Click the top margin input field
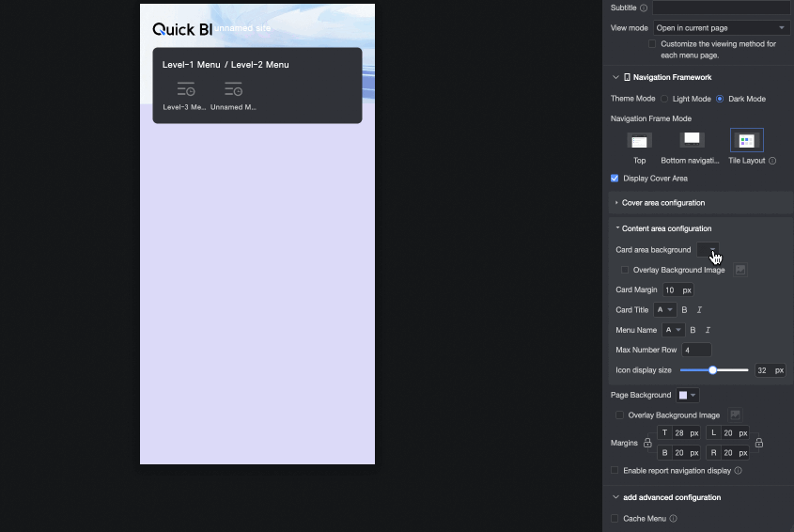Screen dimensions: 794x532 pyautogui.click(x=679, y=433)
